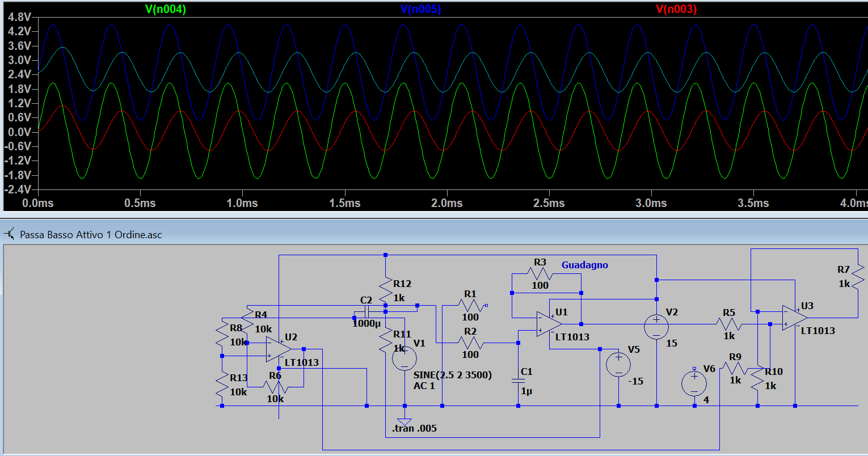Select the V5 voltage source symbol
868x456 pixels.
pyautogui.click(x=618, y=364)
